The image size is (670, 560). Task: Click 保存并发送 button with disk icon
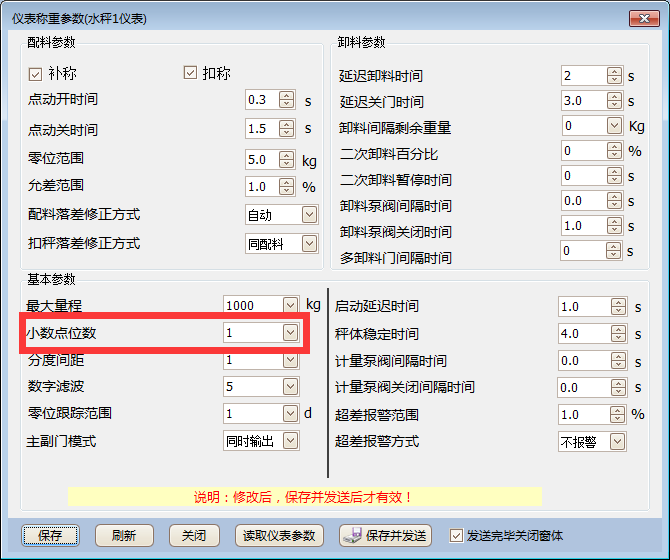[385, 536]
